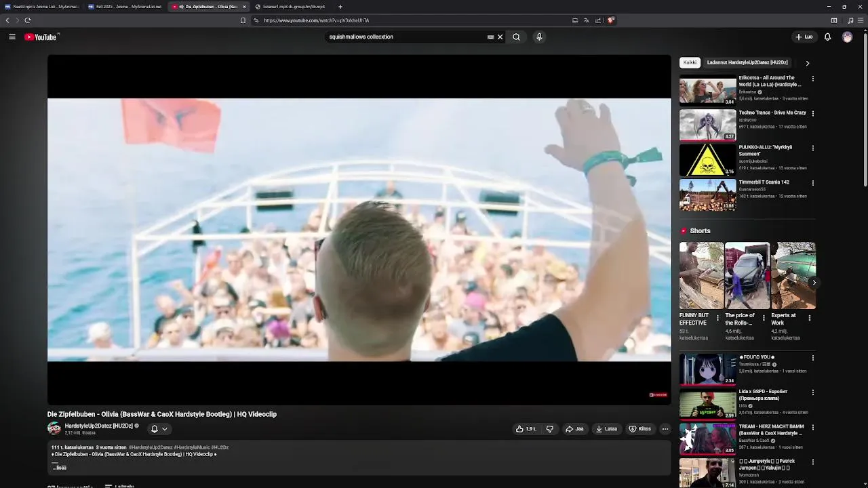Click the Kiitos thanks button
This screenshot has height=488, width=868.
click(x=639, y=429)
